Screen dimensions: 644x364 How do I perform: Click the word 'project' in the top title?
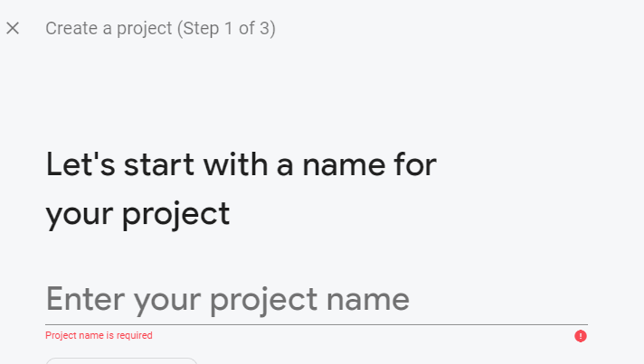[x=143, y=29]
